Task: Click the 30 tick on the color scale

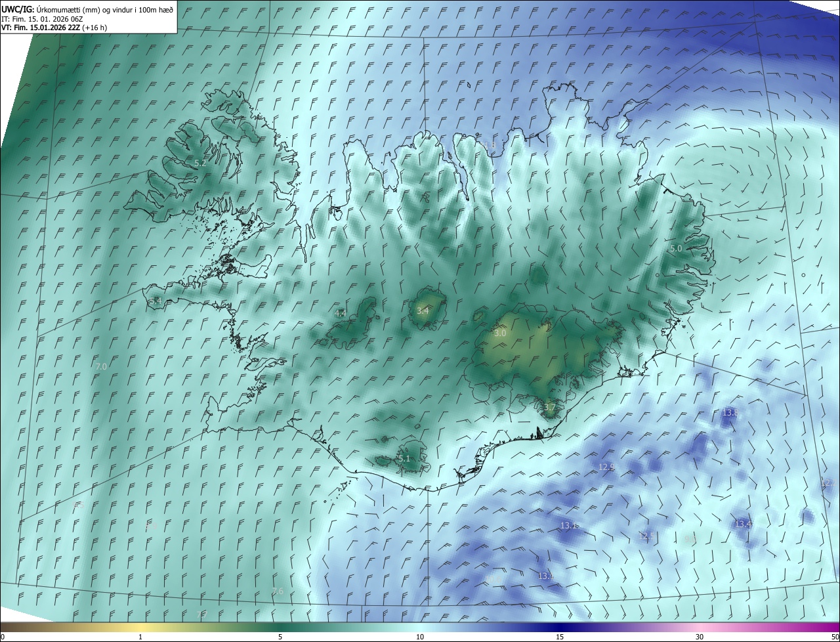Action: (x=700, y=637)
